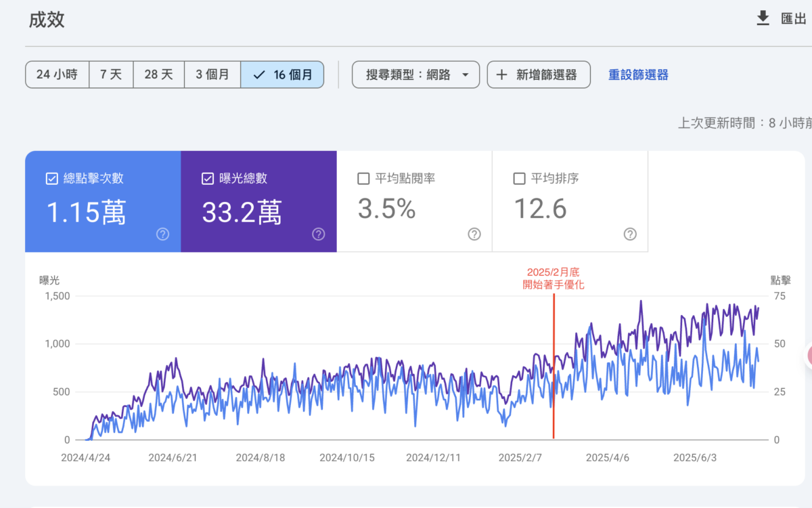Screen dimensions: 812x508
Task: Click the 1,000 impressions axis value
Action: (x=58, y=344)
